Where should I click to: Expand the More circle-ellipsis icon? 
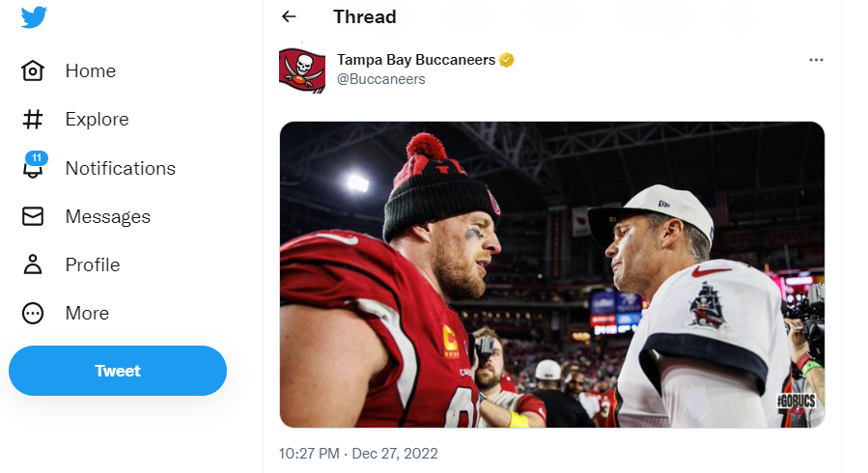point(33,313)
